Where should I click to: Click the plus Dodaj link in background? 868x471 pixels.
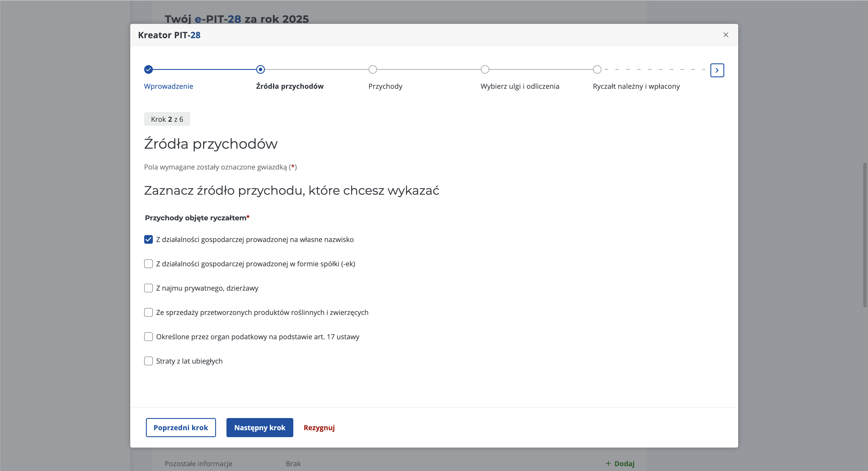pos(620,464)
